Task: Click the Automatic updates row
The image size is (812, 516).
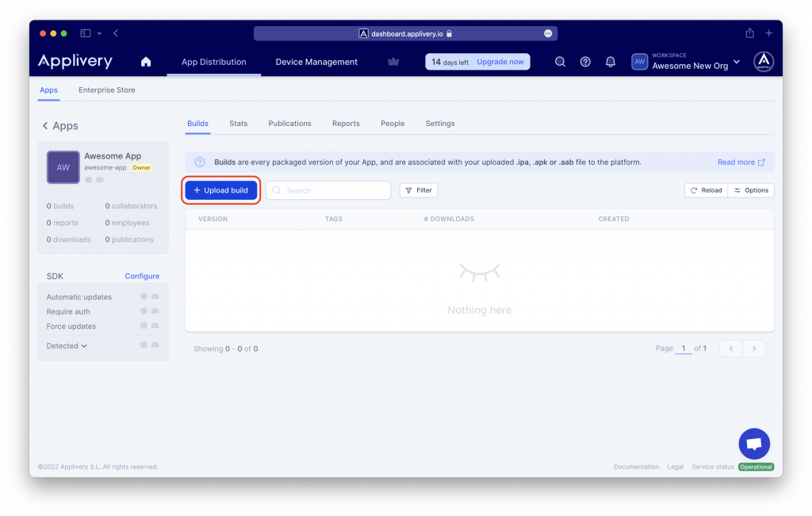Action: [x=102, y=296]
